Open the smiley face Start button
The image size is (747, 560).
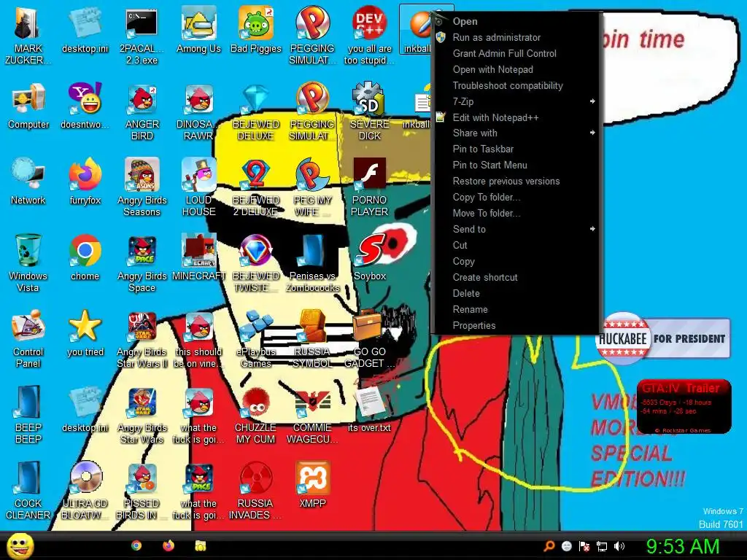pos(20,546)
